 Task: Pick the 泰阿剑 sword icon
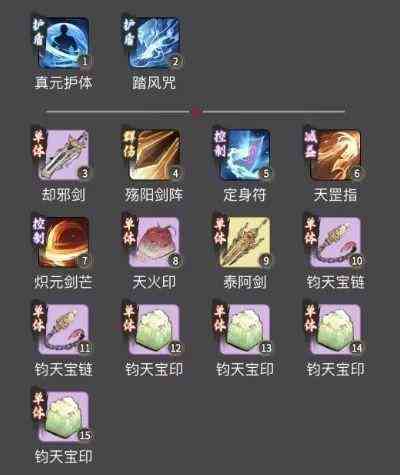click(245, 243)
